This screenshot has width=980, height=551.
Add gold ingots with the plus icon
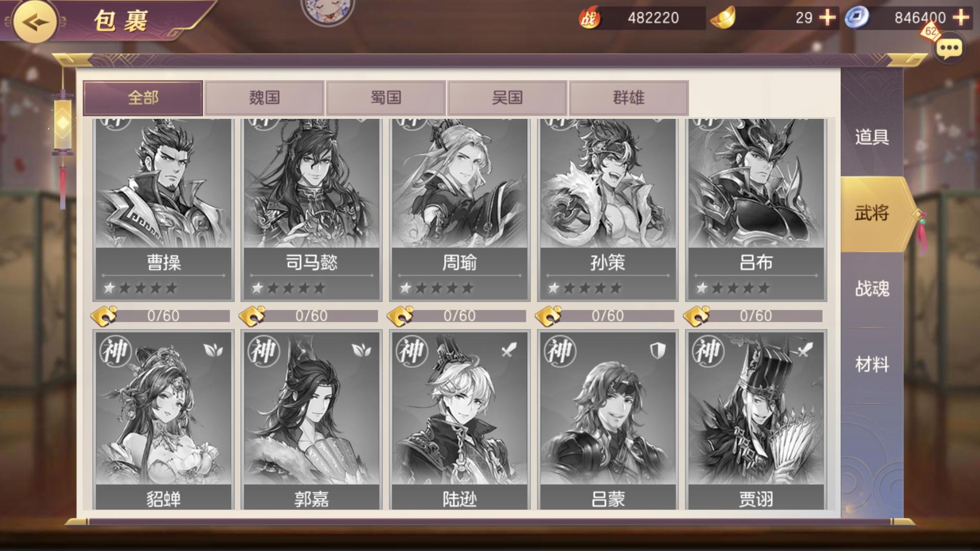[x=827, y=18]
